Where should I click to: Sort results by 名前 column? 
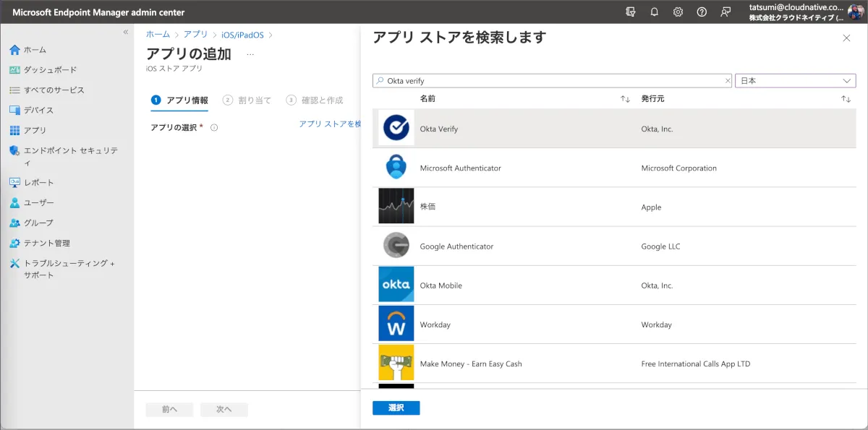[x=625, y=99]
